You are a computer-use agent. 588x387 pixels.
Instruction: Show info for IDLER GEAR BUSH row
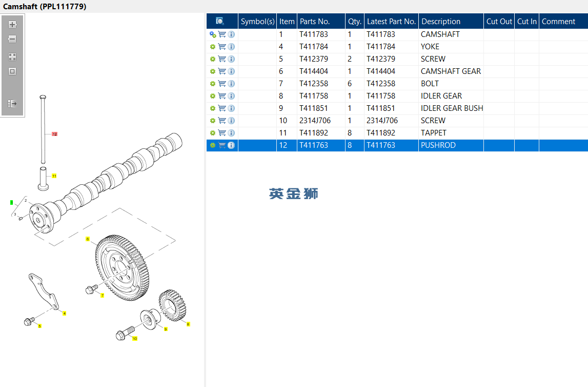tap(231, 108)
